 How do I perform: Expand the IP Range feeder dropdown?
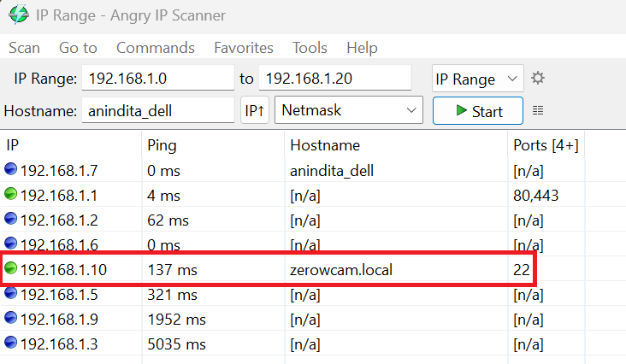point(477,78)
